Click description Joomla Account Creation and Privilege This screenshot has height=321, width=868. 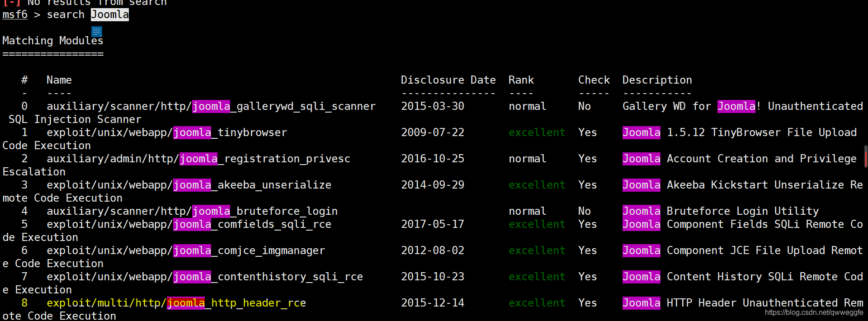(x=740, y=159)
